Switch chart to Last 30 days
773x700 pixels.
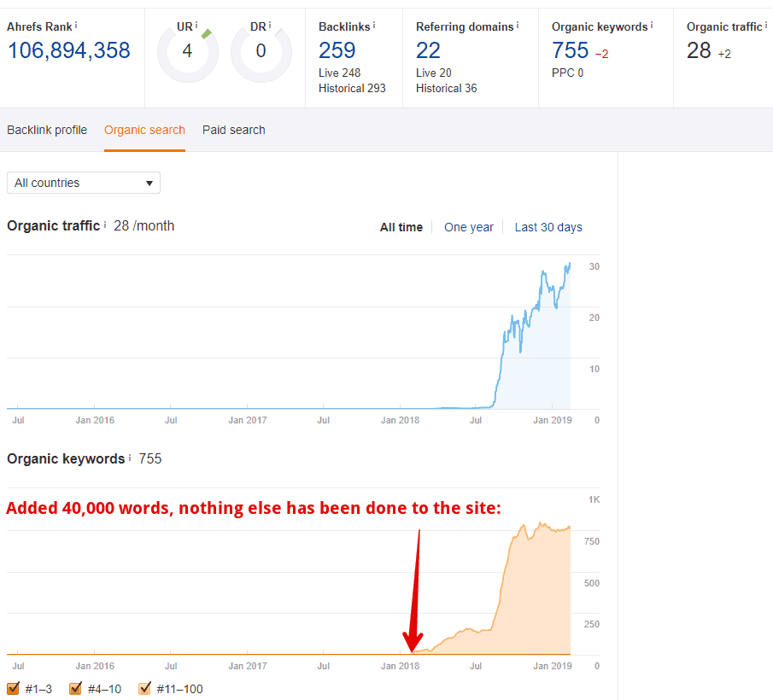click(x=548, y=227)
